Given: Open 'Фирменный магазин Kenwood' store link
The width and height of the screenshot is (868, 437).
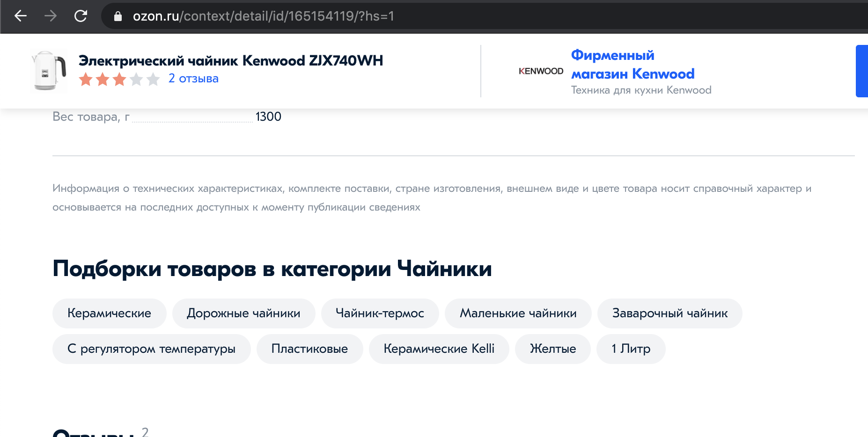Looking at the screenshot, I should coord(633,65).
